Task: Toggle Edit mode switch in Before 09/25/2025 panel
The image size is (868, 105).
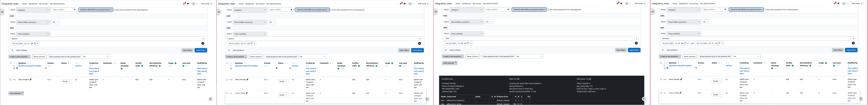Action: pos(429,4)
